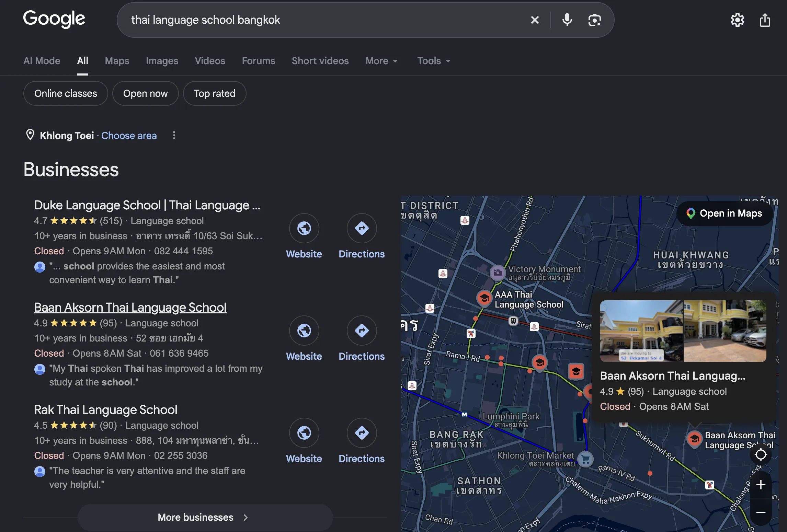The width and height of the screenshot is (787, 532).
Task: Open the Rak Thai Language School website icon
Action: point(304,433)
